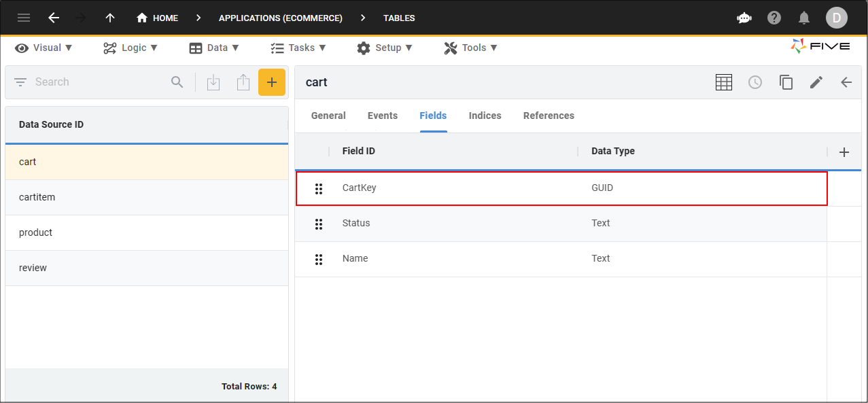Navigate to Applications (Ecommerce) breadcrumb
This screenshot has width=868, height=403.
[280, 18]
